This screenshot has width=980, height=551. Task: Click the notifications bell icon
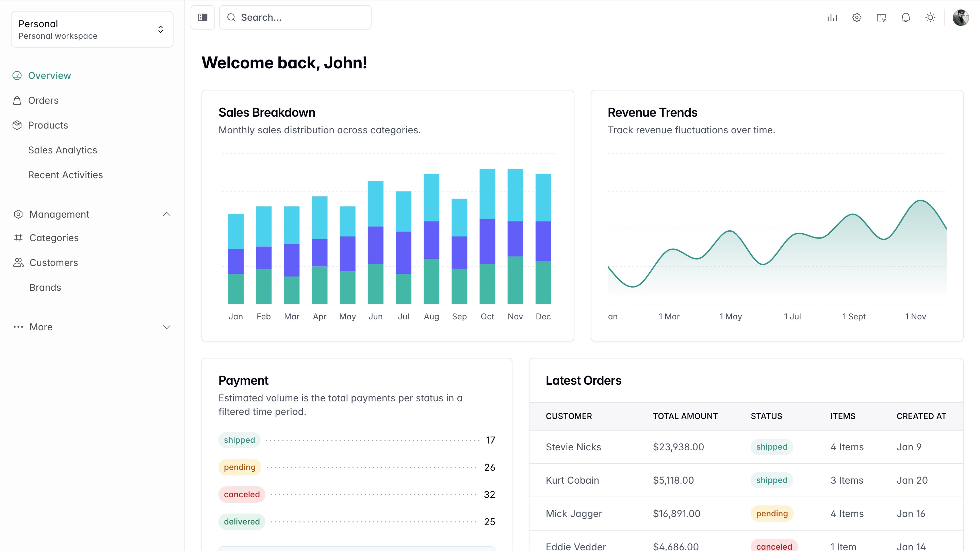coord(906,17)
